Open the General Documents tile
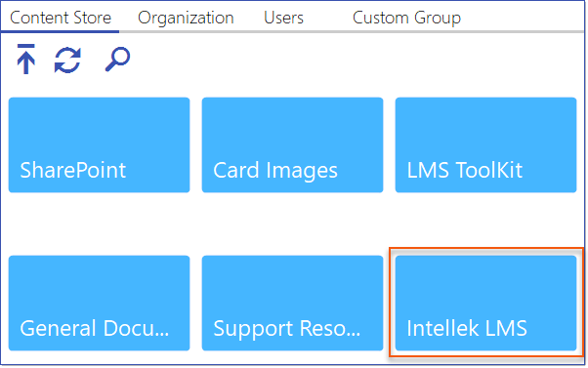This screenshot has width=588, height=368. pos(99,304)
